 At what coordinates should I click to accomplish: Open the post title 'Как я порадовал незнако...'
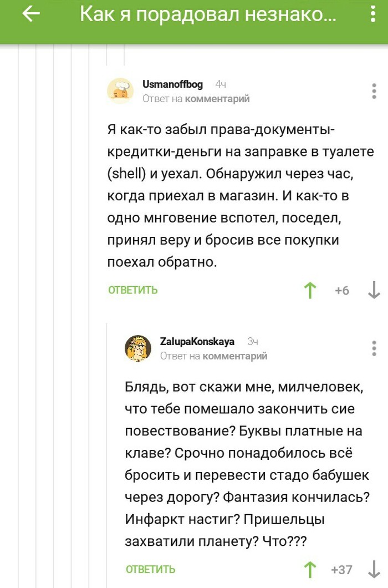click(x=208, y=15)
